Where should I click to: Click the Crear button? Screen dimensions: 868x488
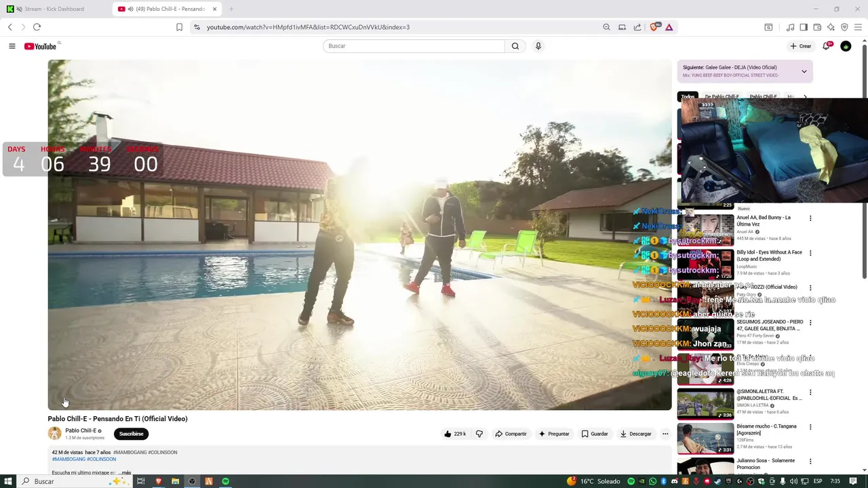click(x=801, y=46)
